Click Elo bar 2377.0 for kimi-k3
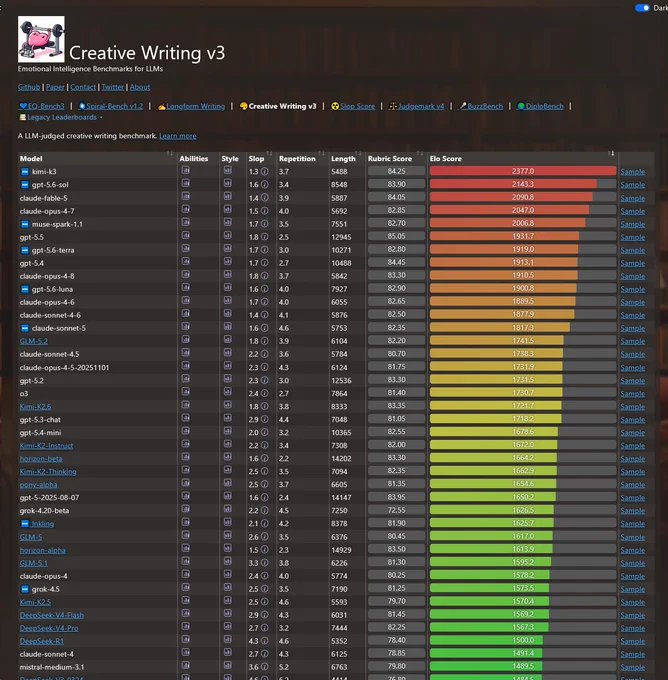Screen dimensions: 668x680 (523, 171)
